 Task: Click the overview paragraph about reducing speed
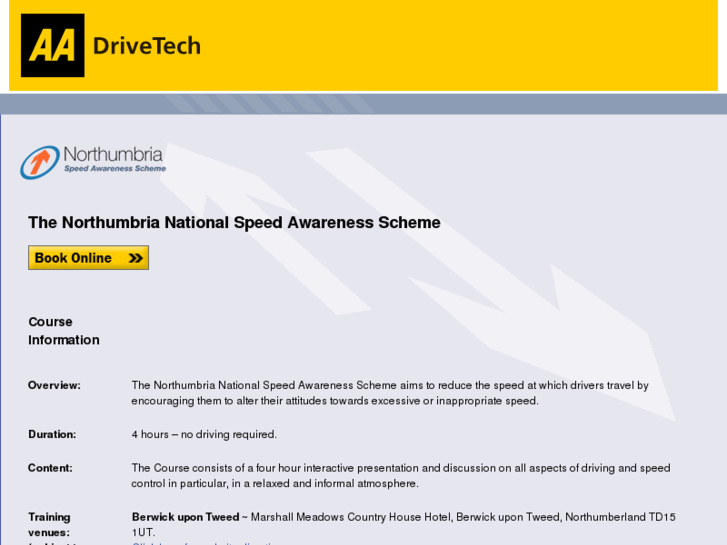(390, 393)
